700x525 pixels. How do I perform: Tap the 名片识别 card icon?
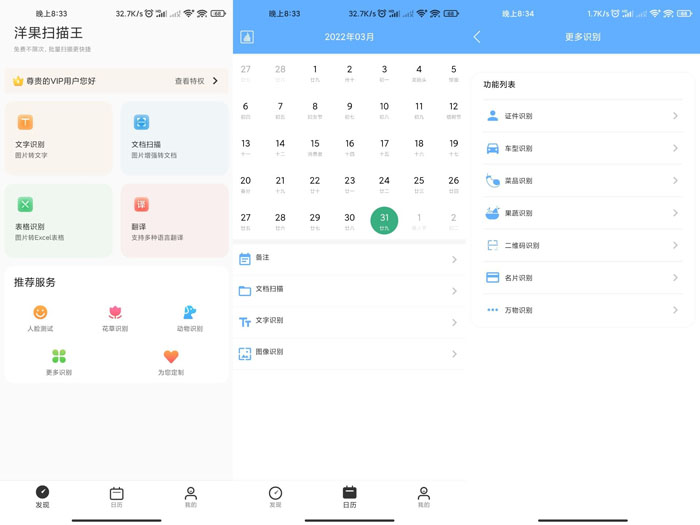[492, 278]
